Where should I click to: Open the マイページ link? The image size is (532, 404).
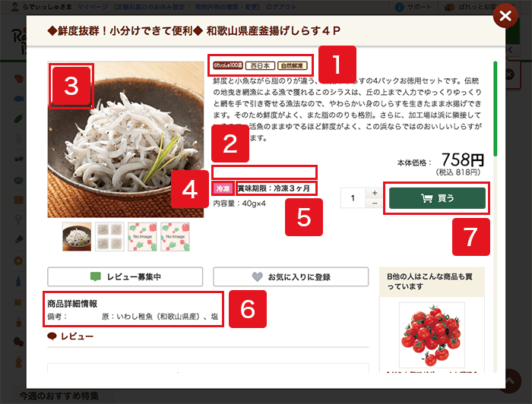click(x=93, y=7)
